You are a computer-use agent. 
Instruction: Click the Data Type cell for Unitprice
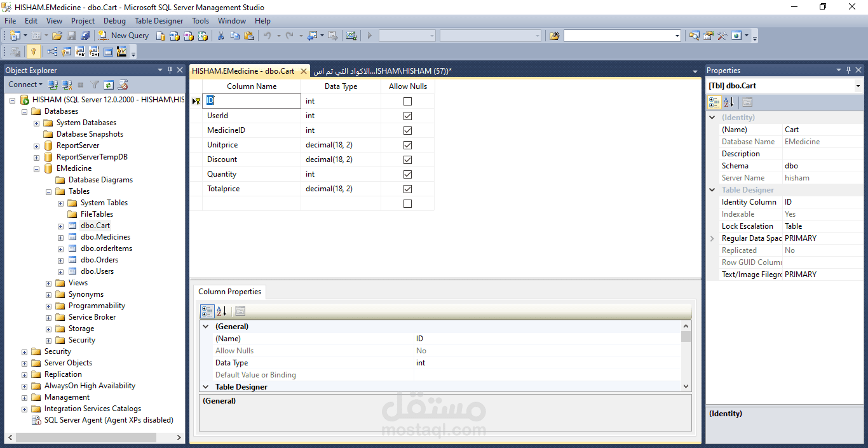click(341, 145)
